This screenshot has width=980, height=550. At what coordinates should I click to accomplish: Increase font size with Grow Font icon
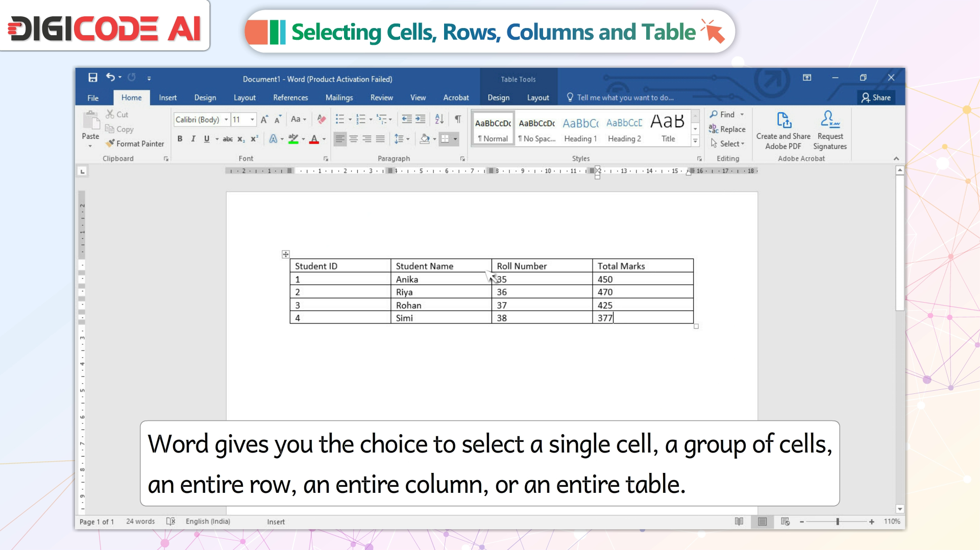(264, 119)
